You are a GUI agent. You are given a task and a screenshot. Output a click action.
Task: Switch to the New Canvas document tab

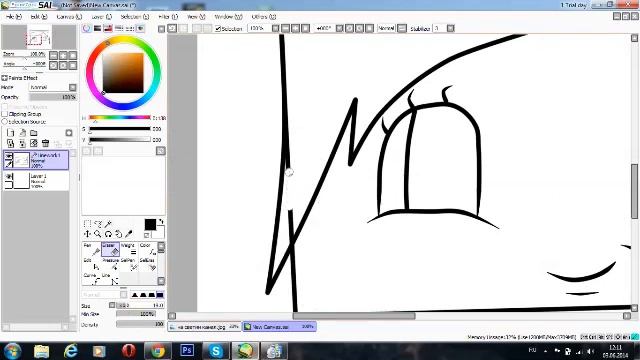280,327
